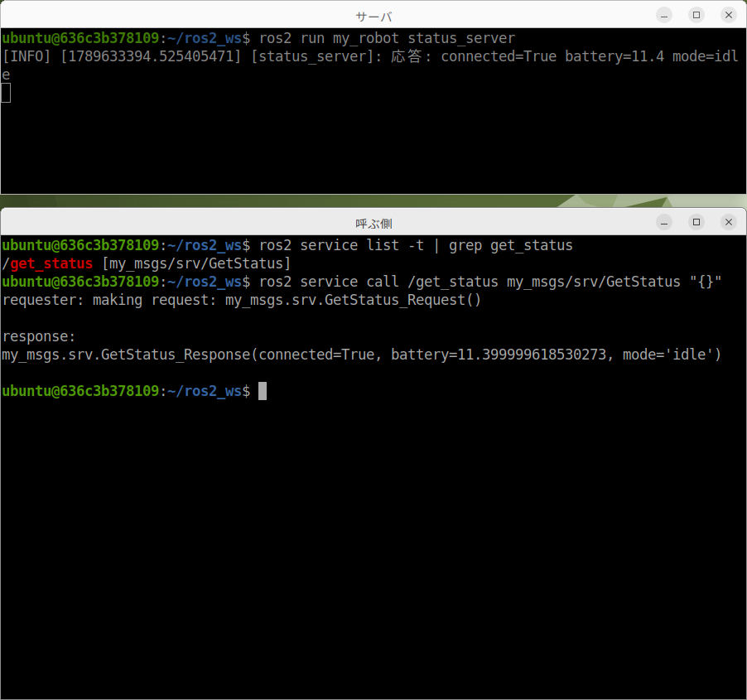Click the サーバ window title
Screen dimensions: 747x700
point(373,17)
